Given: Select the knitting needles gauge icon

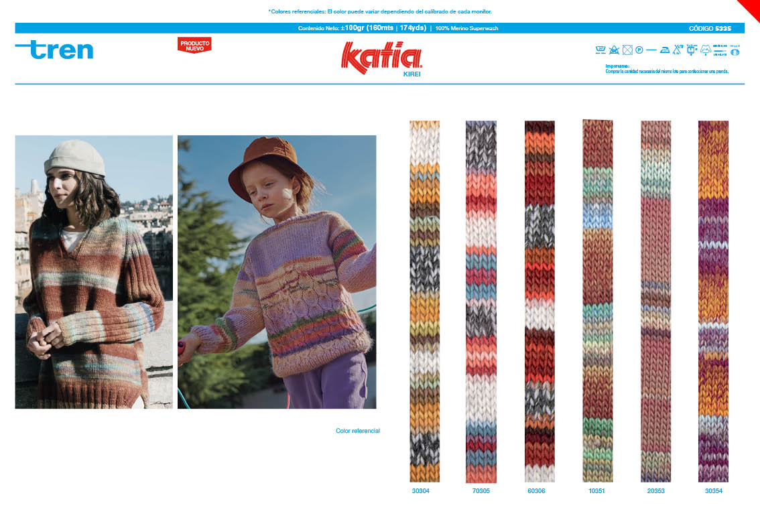Looking at the screenshot, I should point(678,50).
